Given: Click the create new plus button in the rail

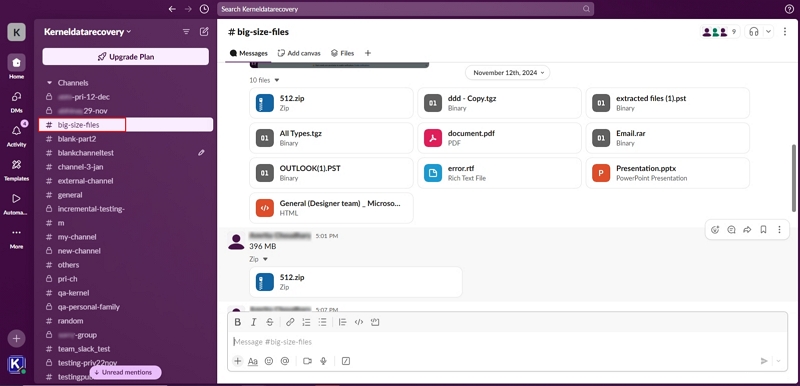Looking at the screenshot, I should click(x=16, y=338).
